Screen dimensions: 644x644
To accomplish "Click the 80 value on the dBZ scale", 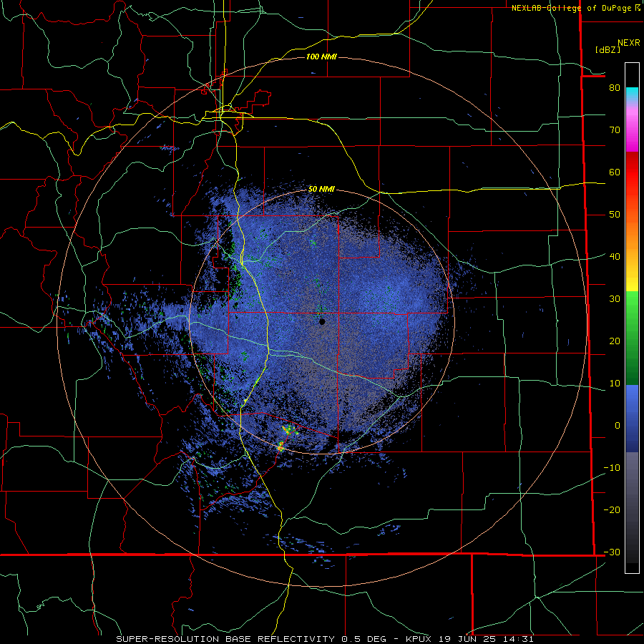I will [615, 88].
